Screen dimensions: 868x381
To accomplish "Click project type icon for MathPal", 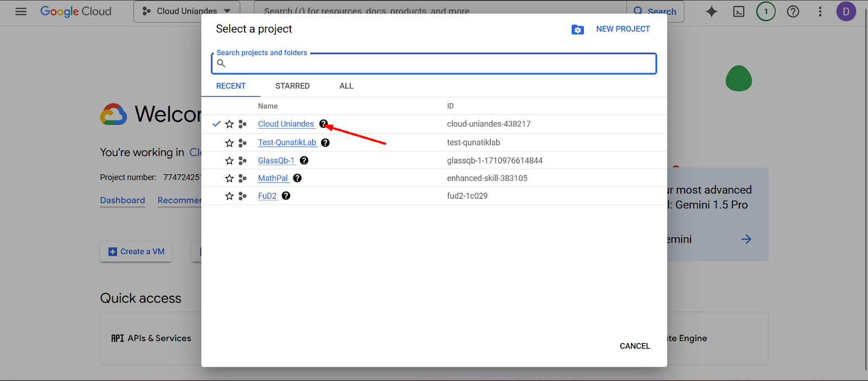I will (242, 178).
